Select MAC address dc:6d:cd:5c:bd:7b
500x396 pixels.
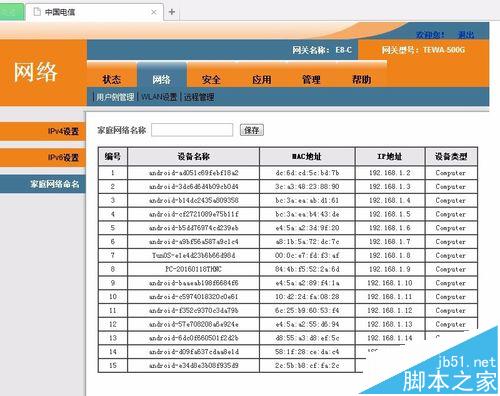click(307, 173)
